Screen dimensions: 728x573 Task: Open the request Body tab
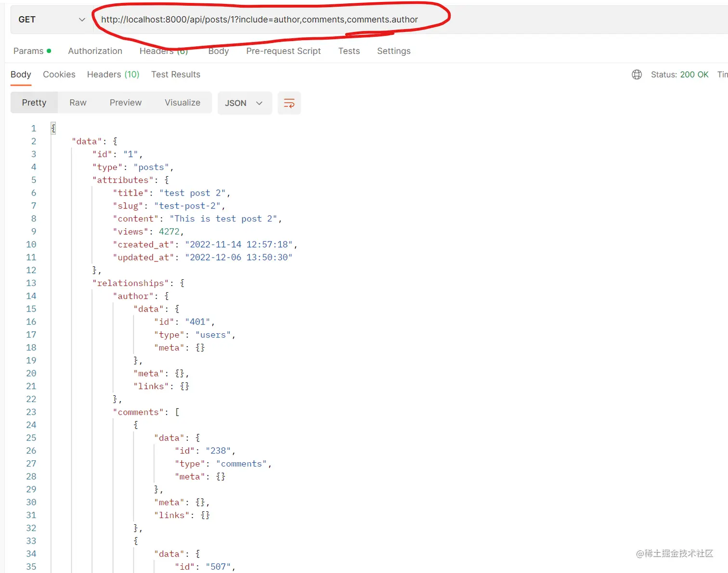[218, 51]
